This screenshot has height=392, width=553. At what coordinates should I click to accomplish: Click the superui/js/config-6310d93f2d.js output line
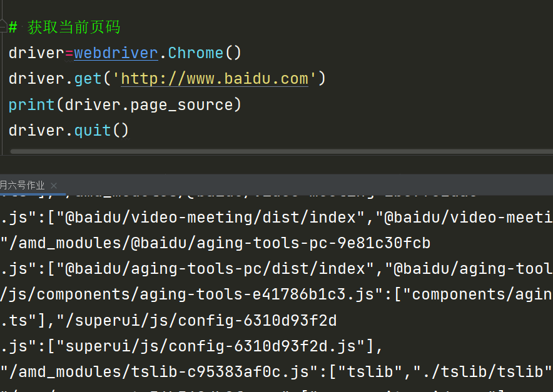pyautogui.click(x=188, y=346)
